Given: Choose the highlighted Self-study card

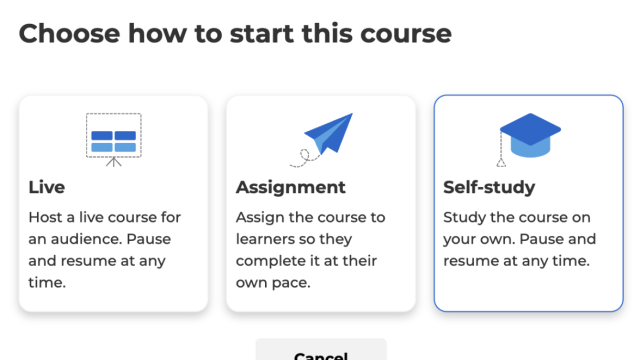Looking at the screenshot, I should (x=529, y=203).
